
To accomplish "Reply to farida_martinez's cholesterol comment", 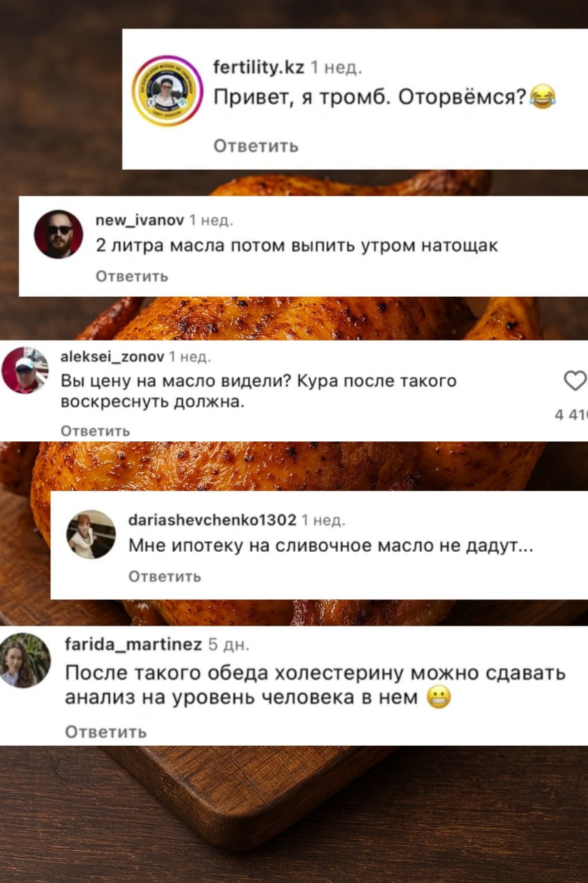I will coord(105,732).
